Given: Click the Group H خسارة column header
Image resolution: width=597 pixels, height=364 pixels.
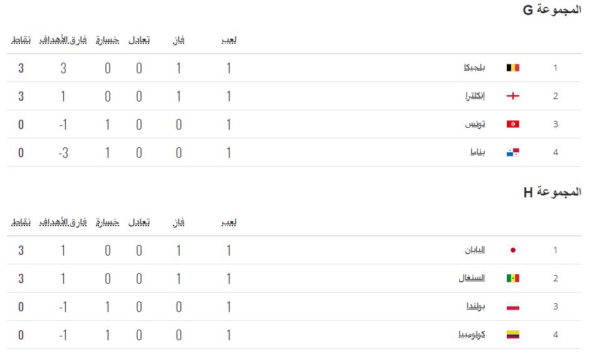Looking at the screenshot, I should point(107,222).
